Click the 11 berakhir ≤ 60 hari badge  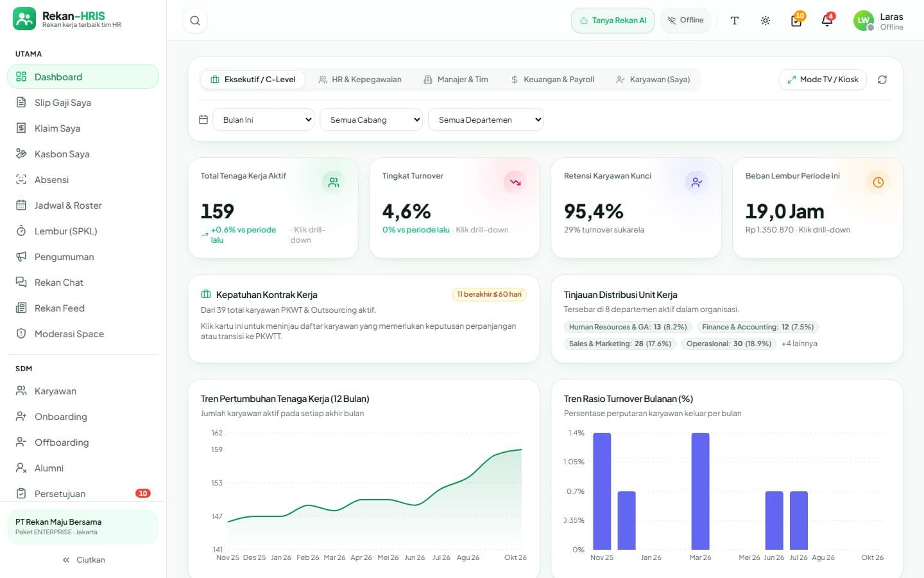(489, 294)
